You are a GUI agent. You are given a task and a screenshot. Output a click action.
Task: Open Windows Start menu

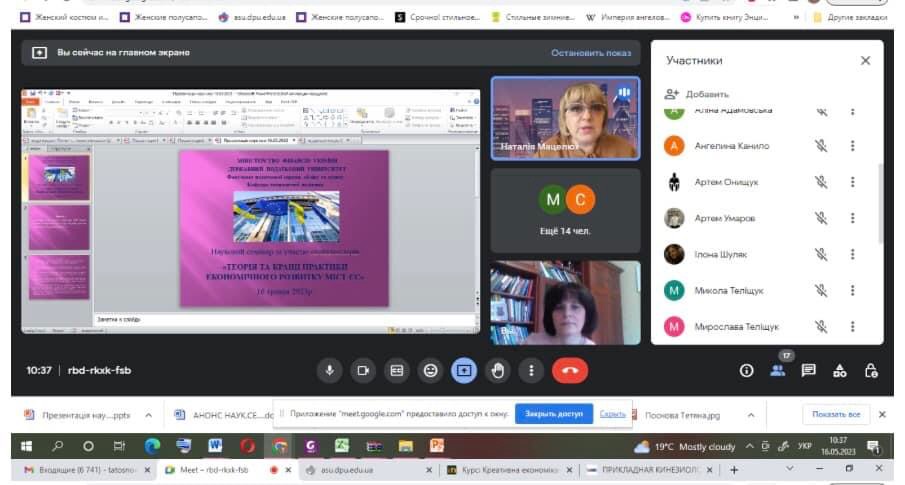[26, 446]
